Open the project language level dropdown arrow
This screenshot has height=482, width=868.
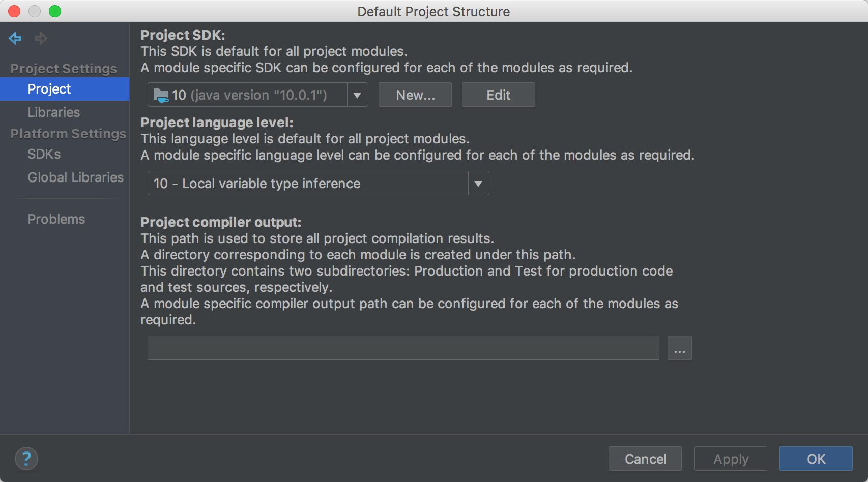click(x=478, y=184)
